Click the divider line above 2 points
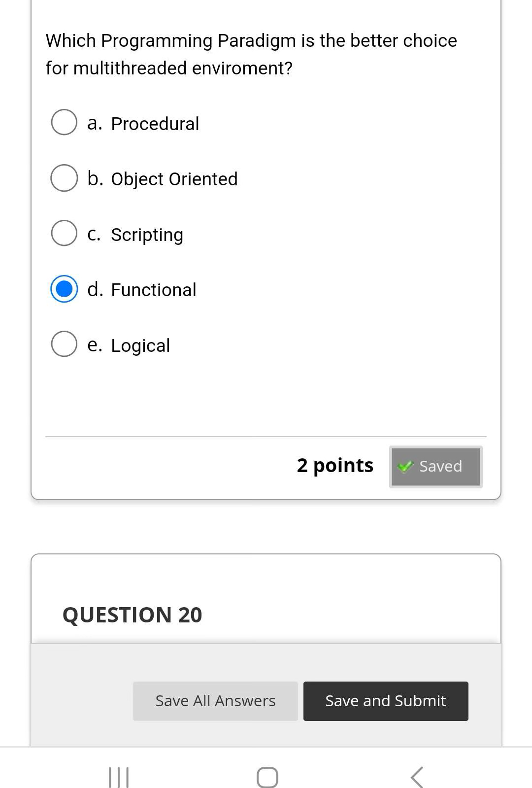 coord(266,436)
